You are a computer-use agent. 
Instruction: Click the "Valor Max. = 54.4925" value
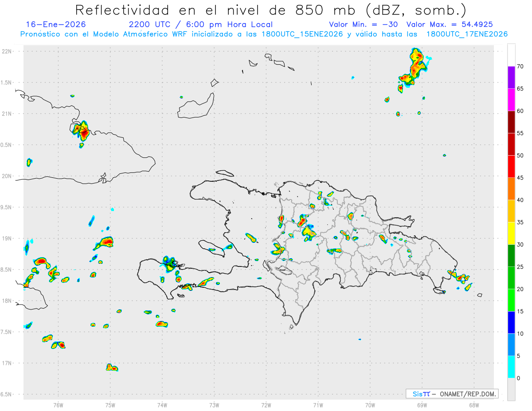tap(450, 24)
